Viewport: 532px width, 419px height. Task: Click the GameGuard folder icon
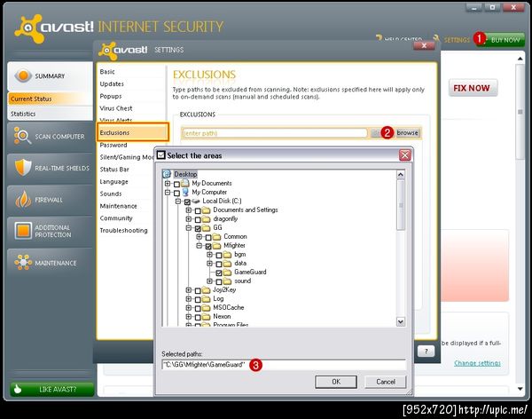(x=227, y=273)
